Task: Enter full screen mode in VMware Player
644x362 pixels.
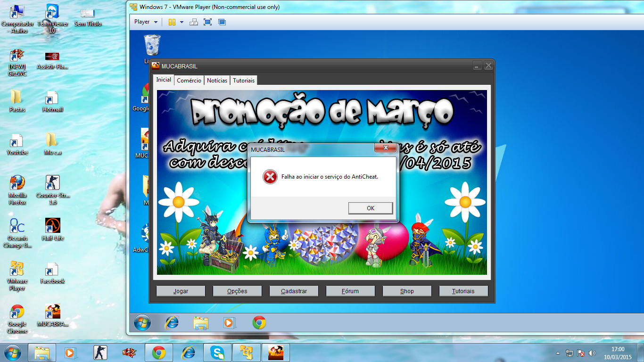Action: pos(207,22)
